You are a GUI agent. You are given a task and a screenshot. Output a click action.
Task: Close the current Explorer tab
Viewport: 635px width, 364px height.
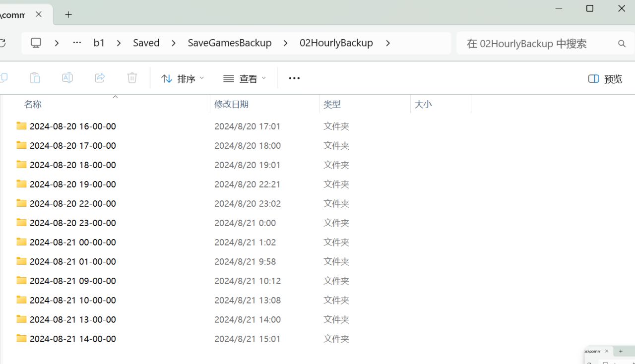(x=39, y=14)
